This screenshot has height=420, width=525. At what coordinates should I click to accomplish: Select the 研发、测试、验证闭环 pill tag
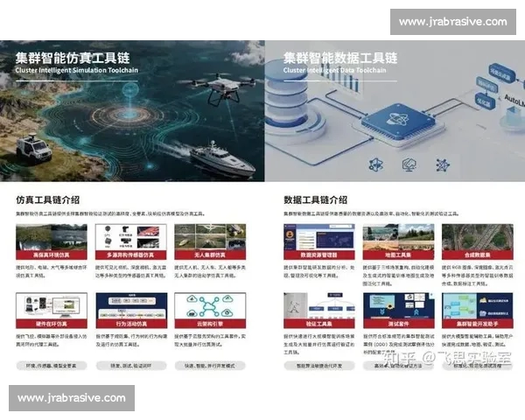131,366
